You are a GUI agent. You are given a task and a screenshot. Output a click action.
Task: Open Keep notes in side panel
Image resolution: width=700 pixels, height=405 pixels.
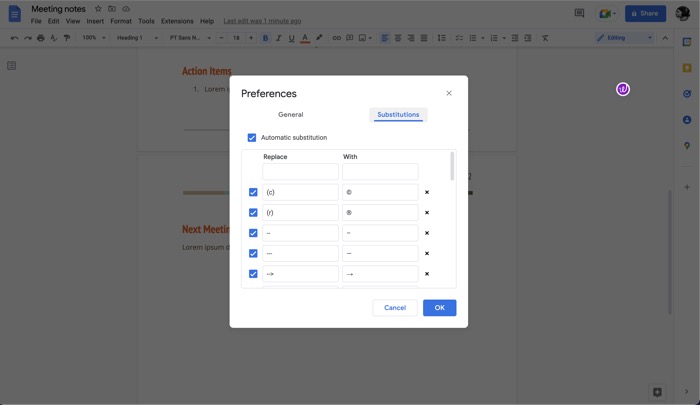click(687, 68)
